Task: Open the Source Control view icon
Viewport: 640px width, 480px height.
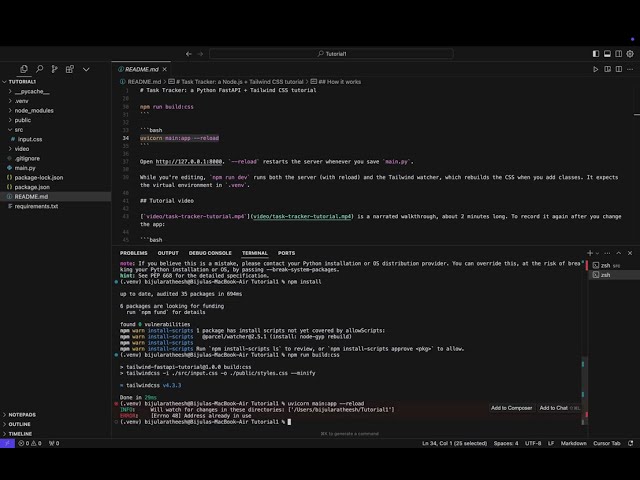Action: point(54,69)
